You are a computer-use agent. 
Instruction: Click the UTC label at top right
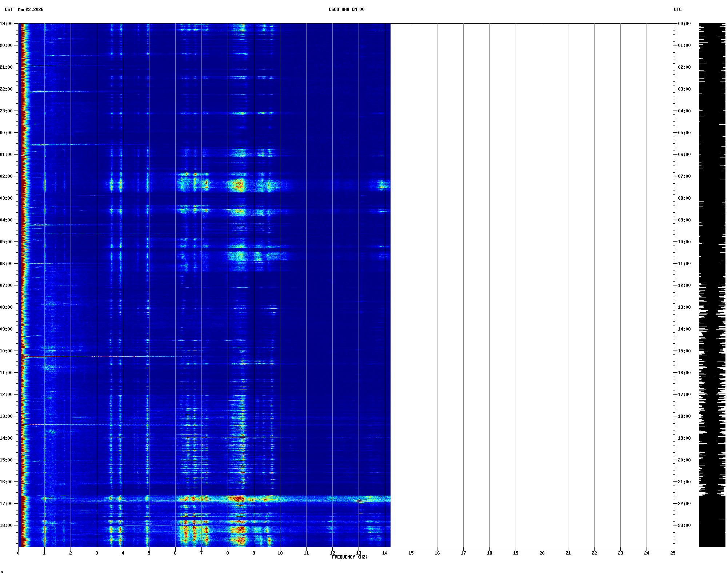(677, 9)
